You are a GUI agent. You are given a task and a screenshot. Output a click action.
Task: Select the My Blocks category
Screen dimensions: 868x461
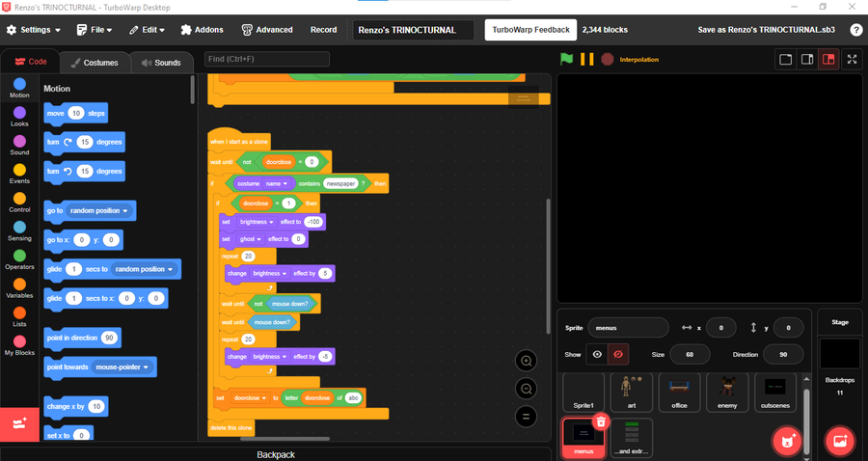coord(19,346)
